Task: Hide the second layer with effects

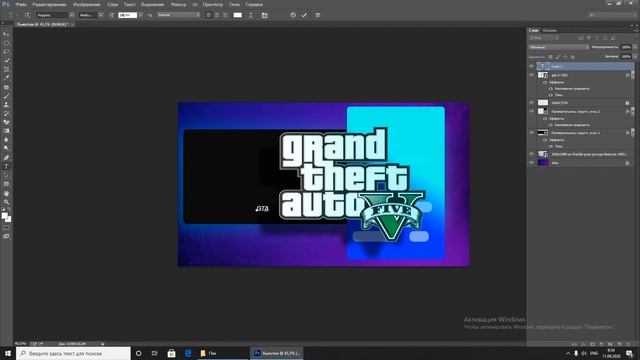Action: 531,75
